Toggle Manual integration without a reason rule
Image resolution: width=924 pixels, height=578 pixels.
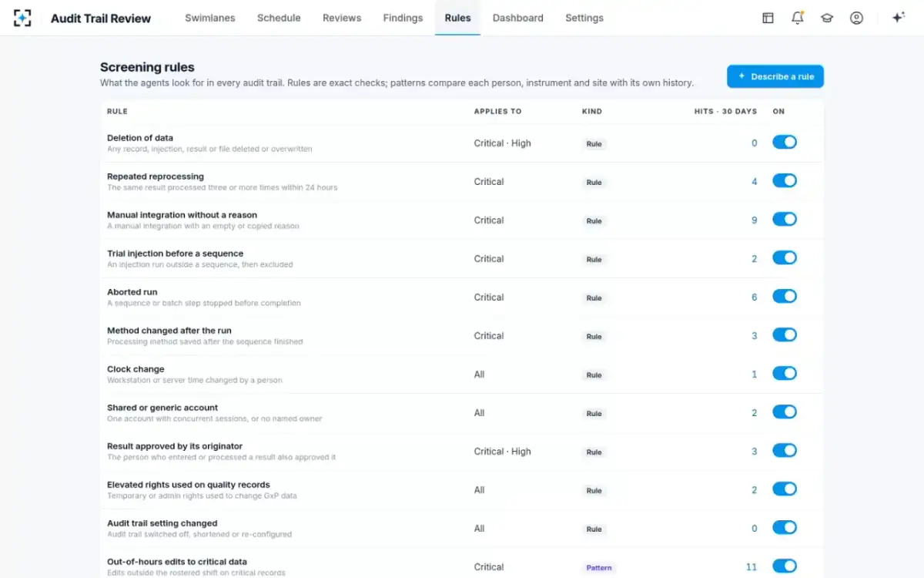click(x=785, y=220)
